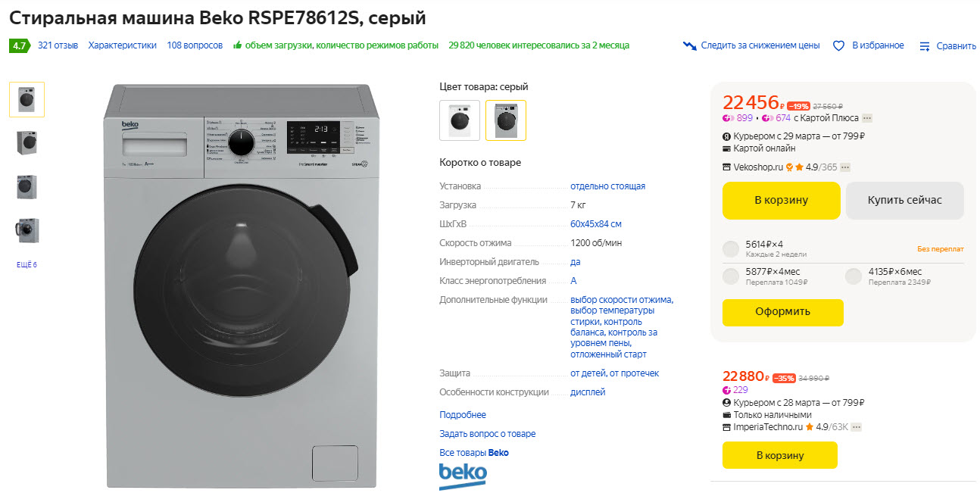980x493 pixels.
Task: Expand Plus card cashback details (three dots)
Action: click(867, 118)
